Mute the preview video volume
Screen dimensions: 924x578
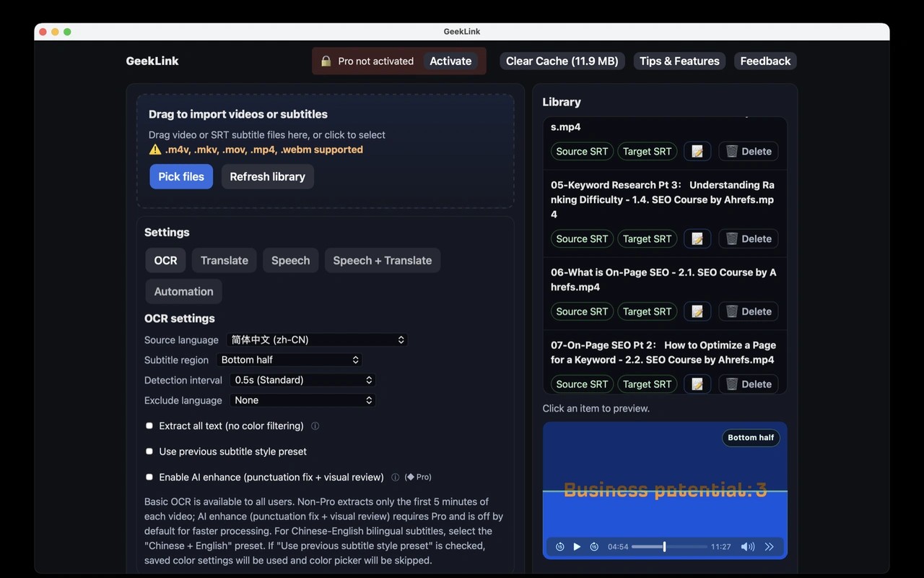(x=748, y=547)
